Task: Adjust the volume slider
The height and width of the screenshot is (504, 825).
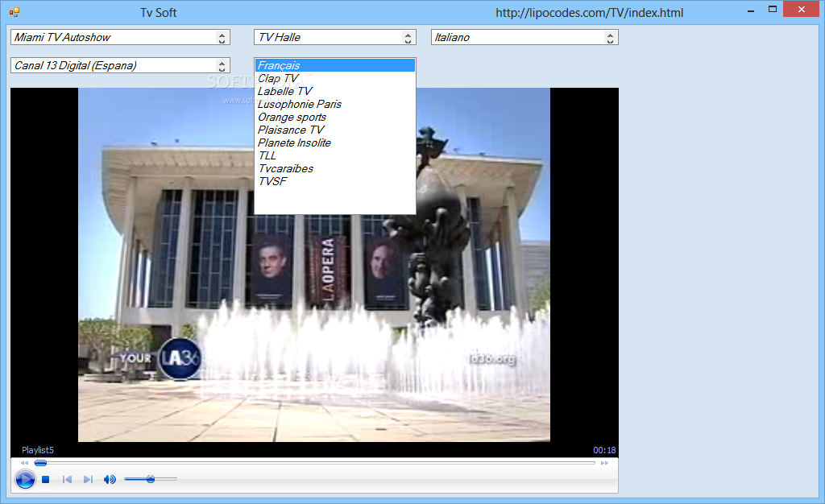Action: click(x=151, y=479)
